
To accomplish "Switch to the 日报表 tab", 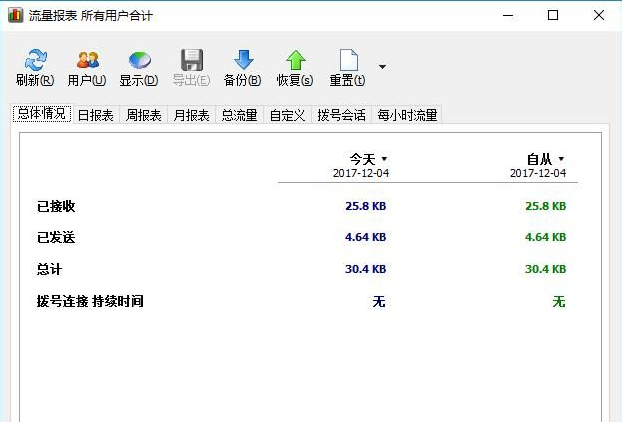I will [96, 115].
